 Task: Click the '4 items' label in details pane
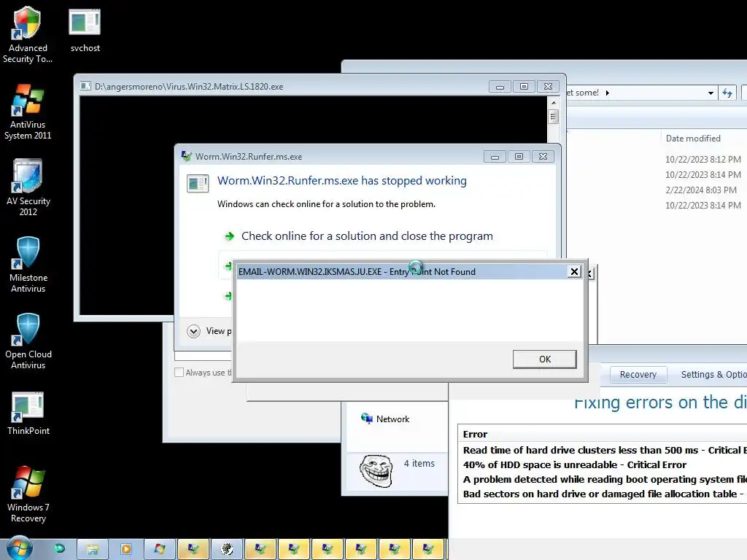[419, 463]
